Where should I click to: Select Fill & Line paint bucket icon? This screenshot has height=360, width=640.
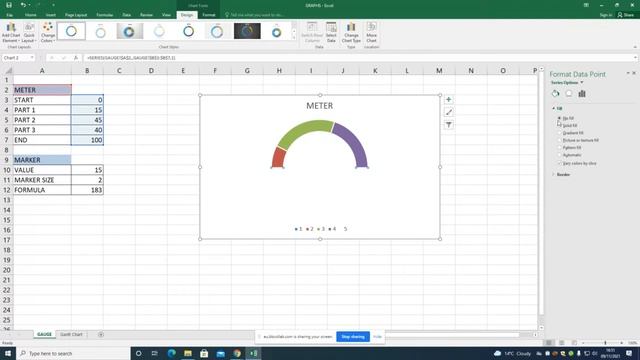pyautogui.click(x=556, y=93)
